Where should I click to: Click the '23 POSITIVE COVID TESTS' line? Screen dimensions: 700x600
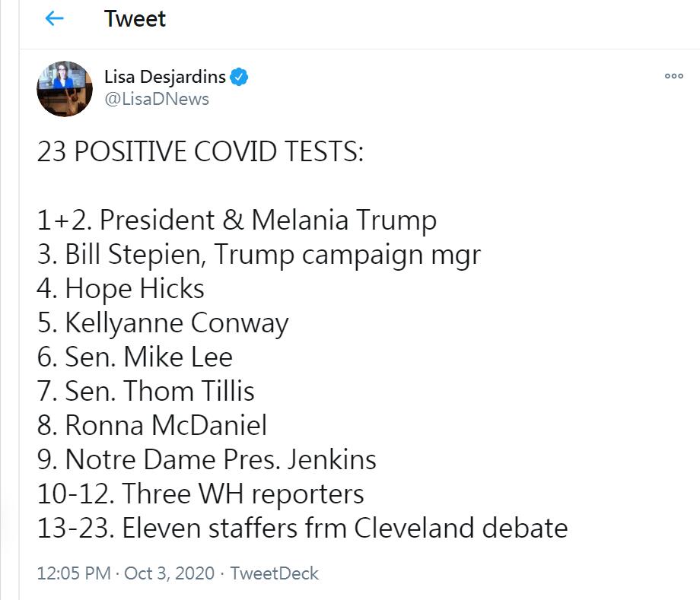(x=200, y=152)
